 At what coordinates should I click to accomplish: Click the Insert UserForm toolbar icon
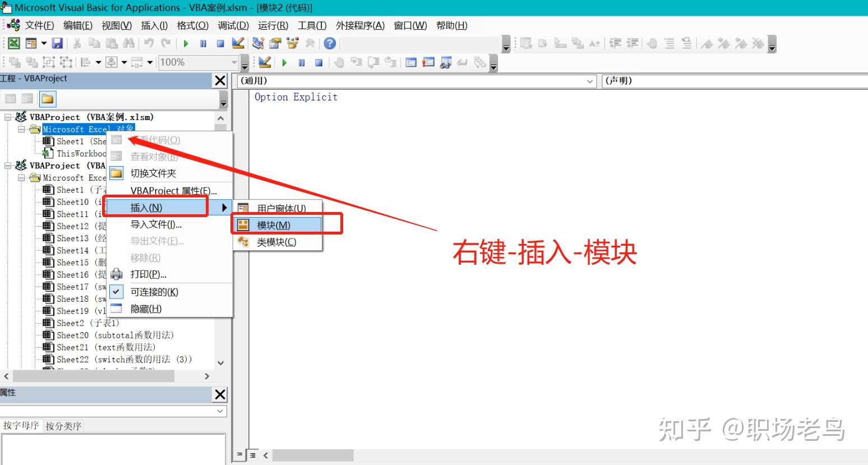tap(31, 43)
